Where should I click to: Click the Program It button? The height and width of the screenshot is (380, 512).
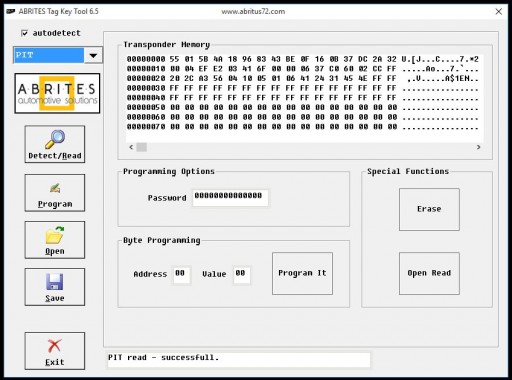pyautogui.click(x=302, y=273)
